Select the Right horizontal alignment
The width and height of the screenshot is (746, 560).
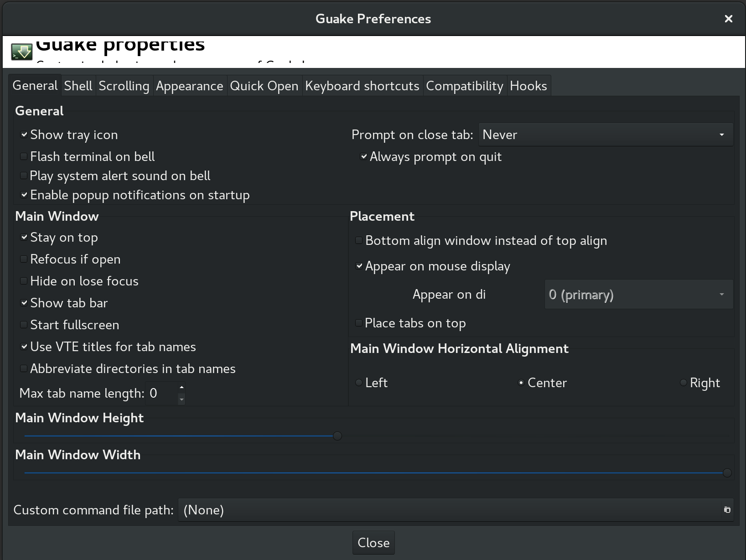point(683,383)
